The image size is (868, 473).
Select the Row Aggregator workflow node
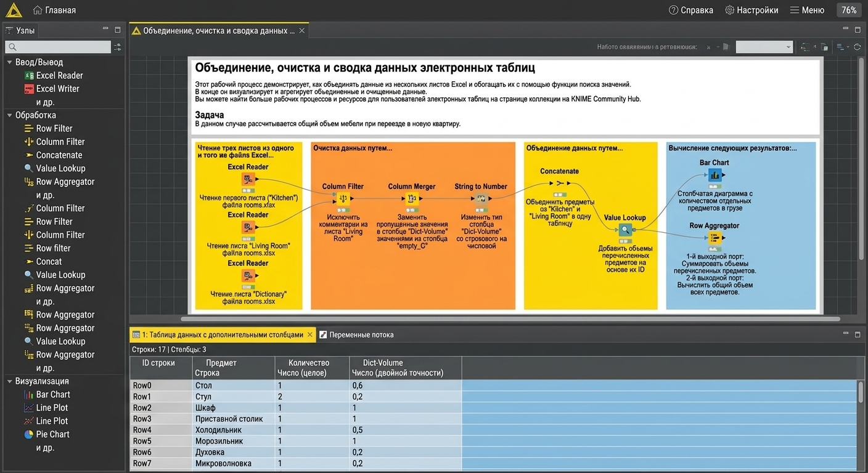pyautogui.click(x=714, y=238)
